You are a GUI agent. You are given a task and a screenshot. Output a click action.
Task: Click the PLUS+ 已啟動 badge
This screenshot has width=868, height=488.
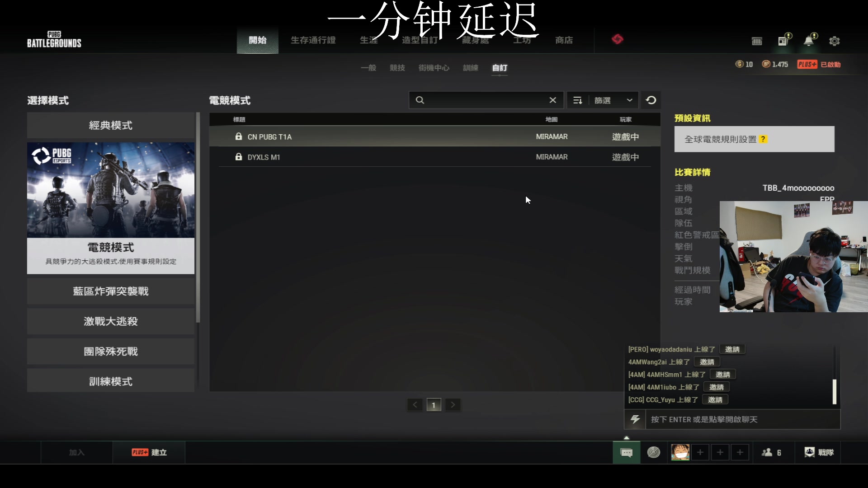tap(819, 64)
